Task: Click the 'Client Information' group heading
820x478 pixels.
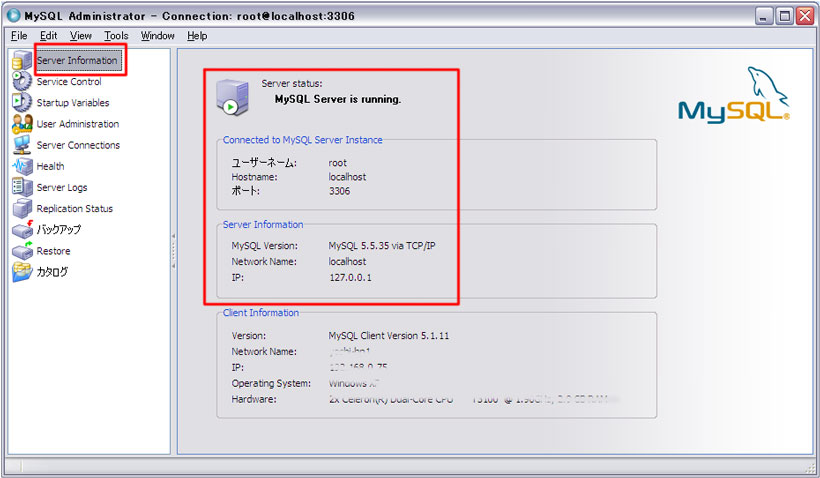Action: (261, 313)
